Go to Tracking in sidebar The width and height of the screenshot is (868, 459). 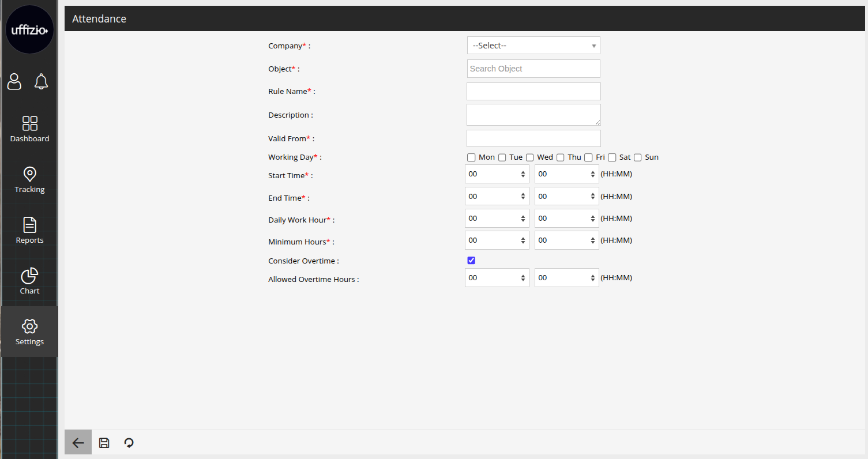coord(29,179)
